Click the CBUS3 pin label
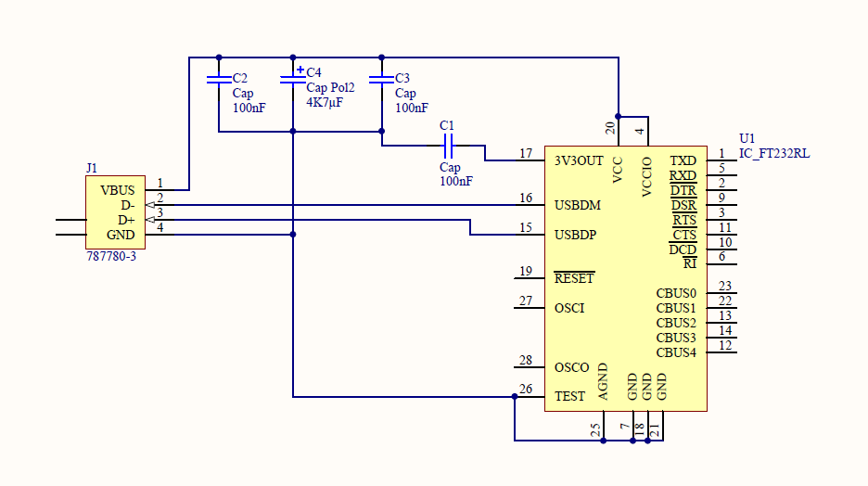868x486 pixels. pos(676,339)
